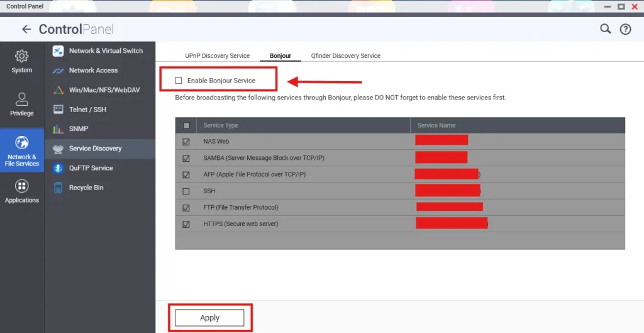This screenshot has height=333, width=644.
Task: Click the Win/Mac/NFS/WebDAV triangle icon
Action: pos(58,90)
